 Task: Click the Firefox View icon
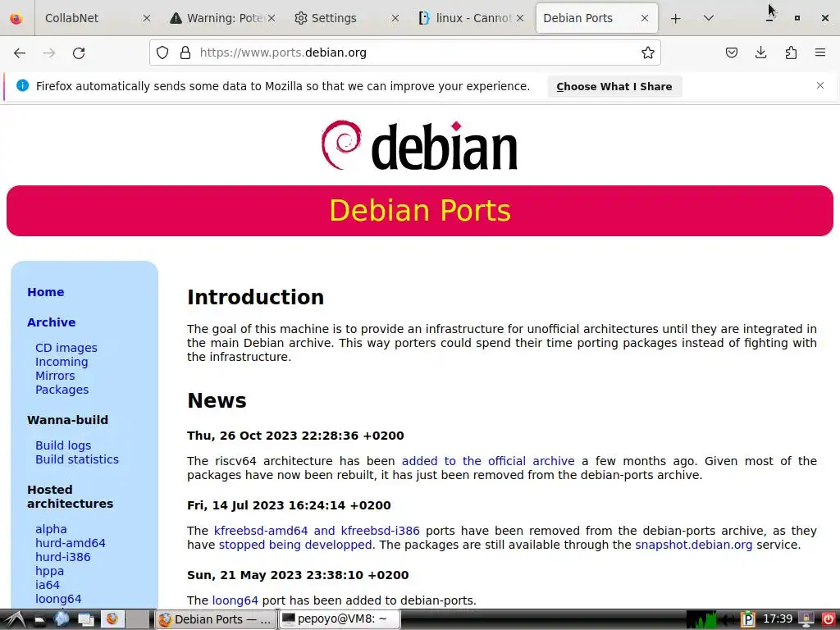click(16, 18)
